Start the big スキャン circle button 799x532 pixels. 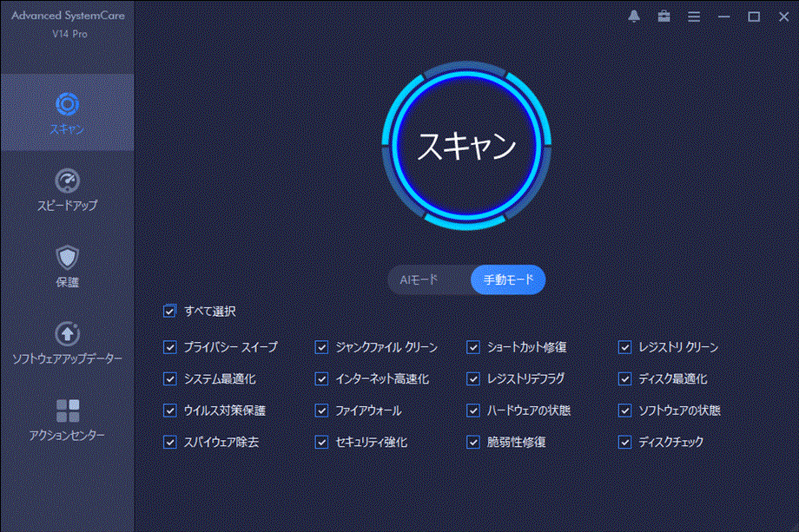tap(466, 146)
